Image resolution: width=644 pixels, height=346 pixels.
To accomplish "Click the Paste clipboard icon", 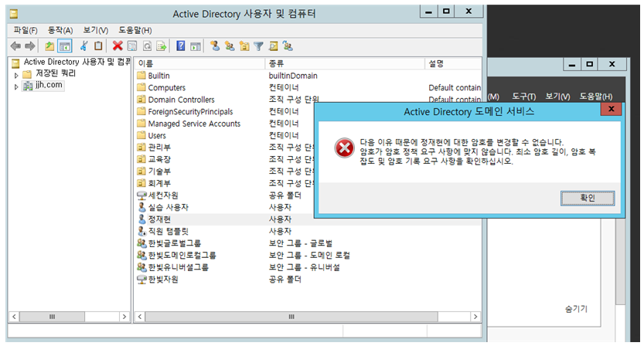I will pyautogui.click(x=98, y=46).
